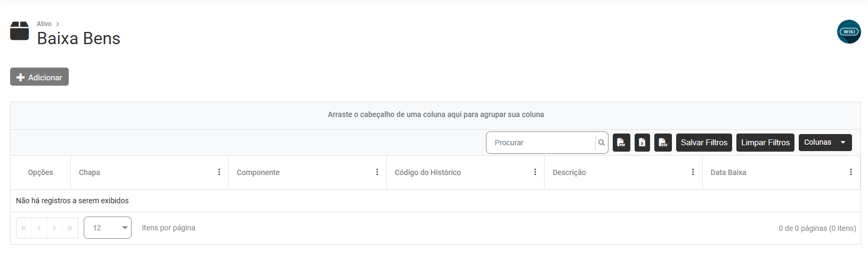Go to the first page of results

point(24,228)
